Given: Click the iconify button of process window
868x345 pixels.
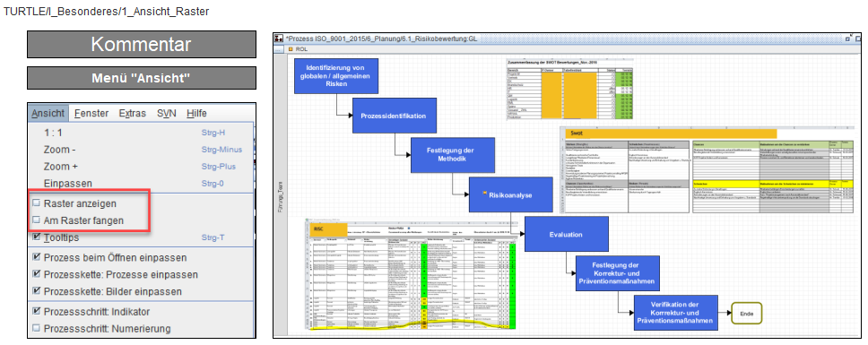Looking at the screenshot, I should click(848, 39).
